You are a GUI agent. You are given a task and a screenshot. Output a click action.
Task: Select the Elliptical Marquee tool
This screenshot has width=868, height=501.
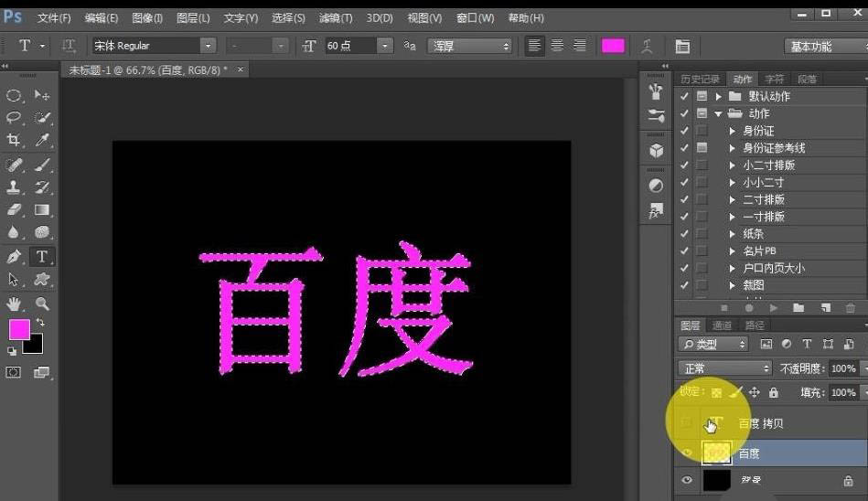(x=14, y=95)
